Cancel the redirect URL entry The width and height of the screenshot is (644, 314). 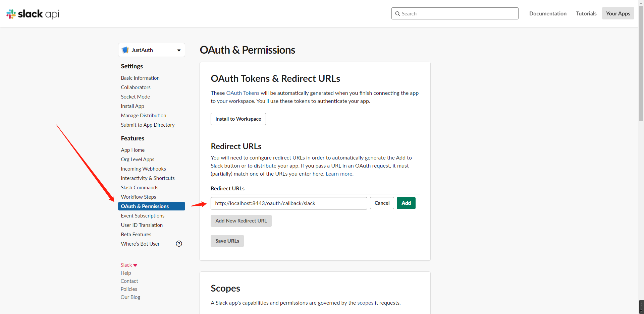point(382,203)
